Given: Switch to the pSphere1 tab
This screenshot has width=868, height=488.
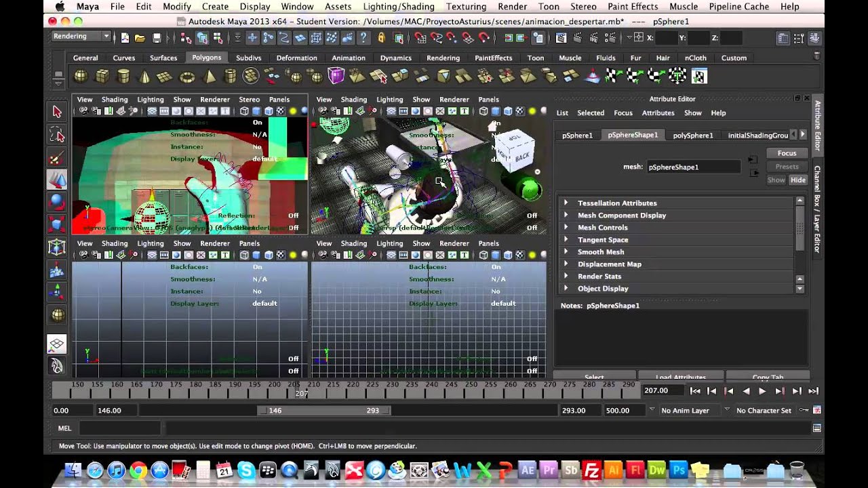Looking at the screenshot, I should [577, 135].
